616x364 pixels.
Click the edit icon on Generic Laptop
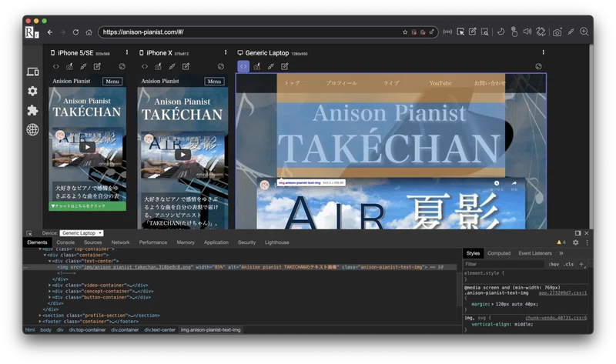(x=284, y=66)
